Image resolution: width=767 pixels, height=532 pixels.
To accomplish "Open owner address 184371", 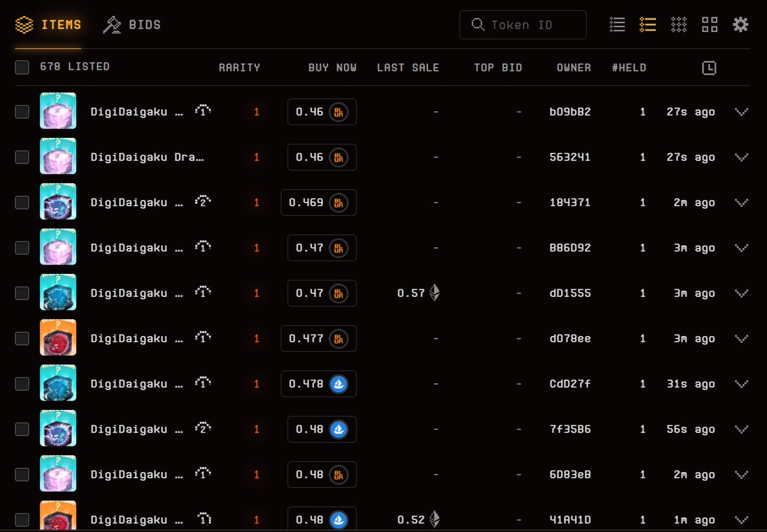I will 570,202.
